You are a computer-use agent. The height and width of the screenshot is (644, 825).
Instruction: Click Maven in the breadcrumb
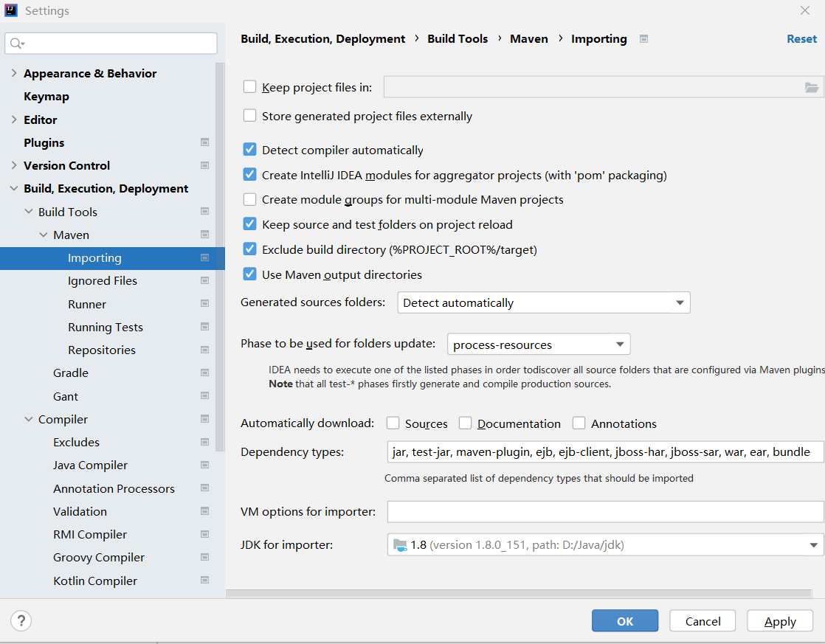[x=529, y=39]
